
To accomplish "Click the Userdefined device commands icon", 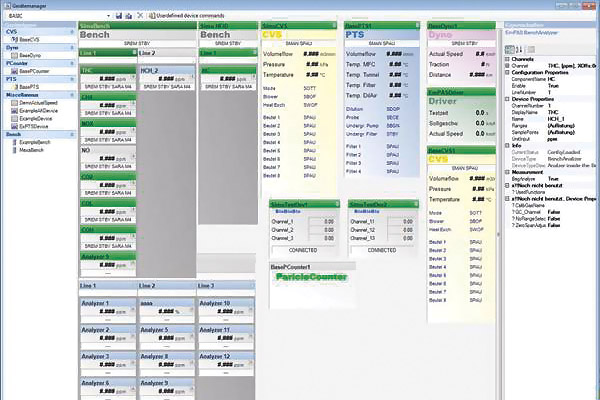I will (x=150, y=16).
